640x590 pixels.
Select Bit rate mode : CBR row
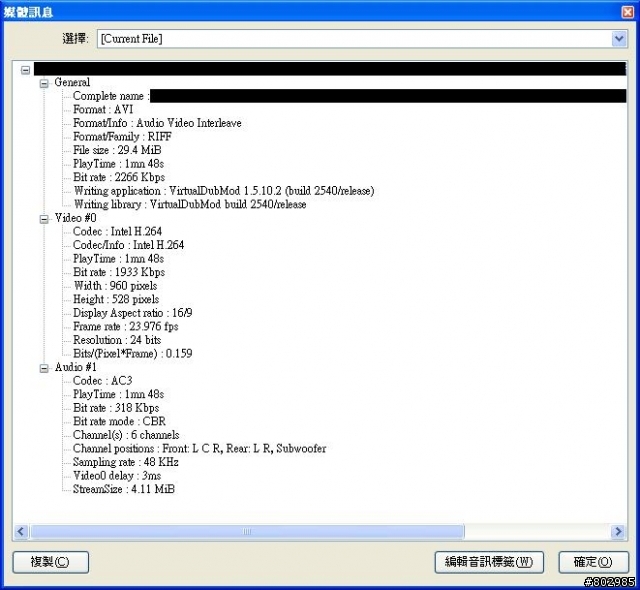(x=119, y=421)
